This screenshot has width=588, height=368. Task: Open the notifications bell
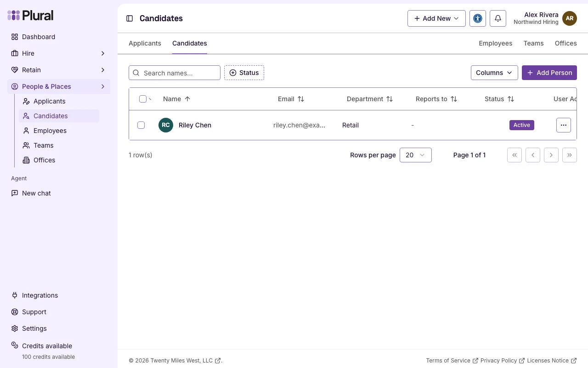click(x=498, y=18)
